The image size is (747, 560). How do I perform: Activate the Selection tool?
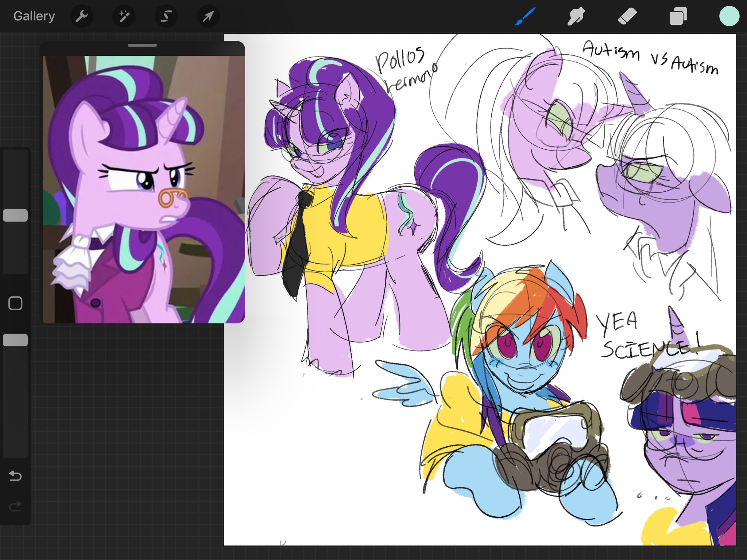(x=166, y=16)
